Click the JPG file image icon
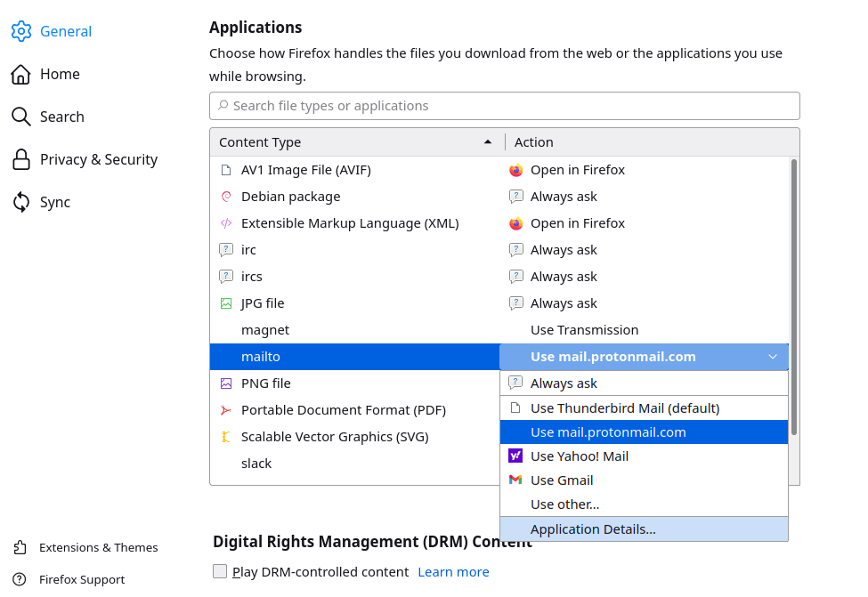 click(226, 303)
